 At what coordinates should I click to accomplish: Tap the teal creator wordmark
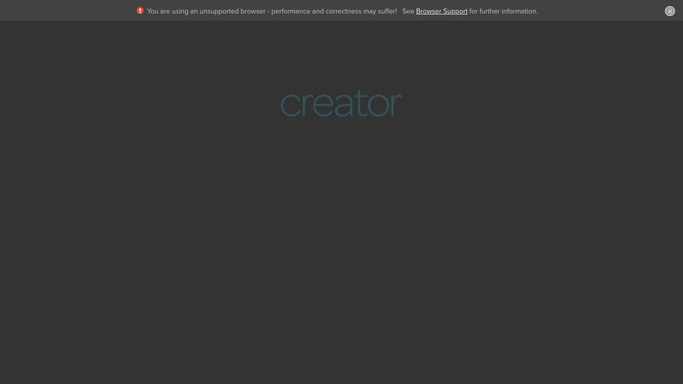pos(341,104)
